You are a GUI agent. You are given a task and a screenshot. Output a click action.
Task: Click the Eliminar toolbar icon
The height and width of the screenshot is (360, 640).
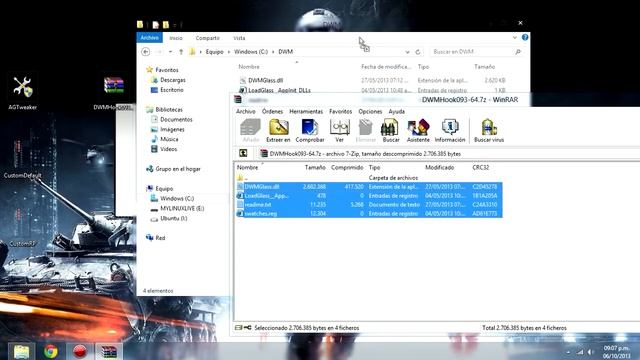coord(365,130)
